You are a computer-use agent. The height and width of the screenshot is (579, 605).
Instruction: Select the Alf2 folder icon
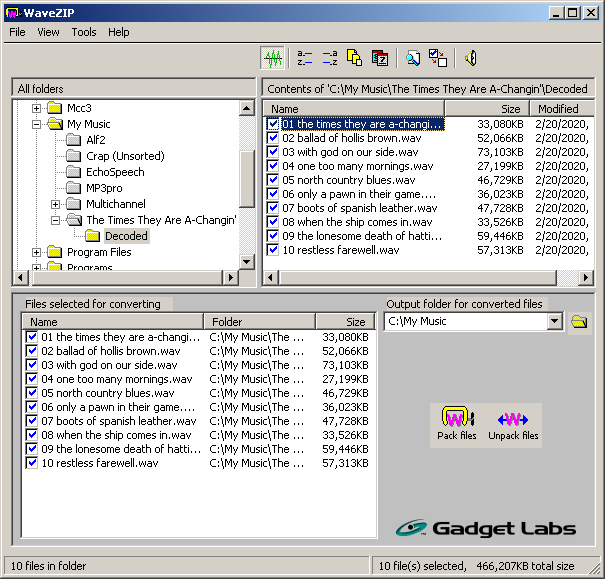[x=73, y=140]
